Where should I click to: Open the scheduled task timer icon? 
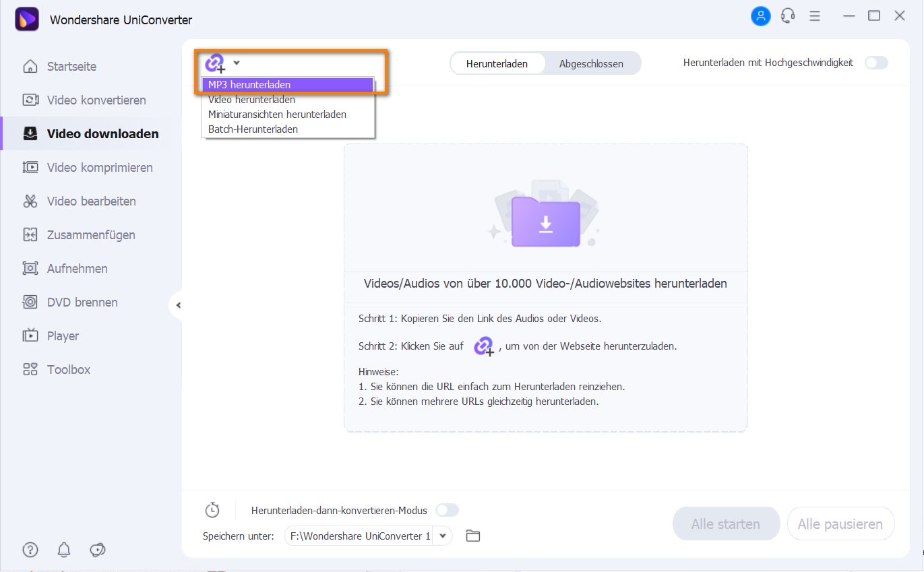212,510
